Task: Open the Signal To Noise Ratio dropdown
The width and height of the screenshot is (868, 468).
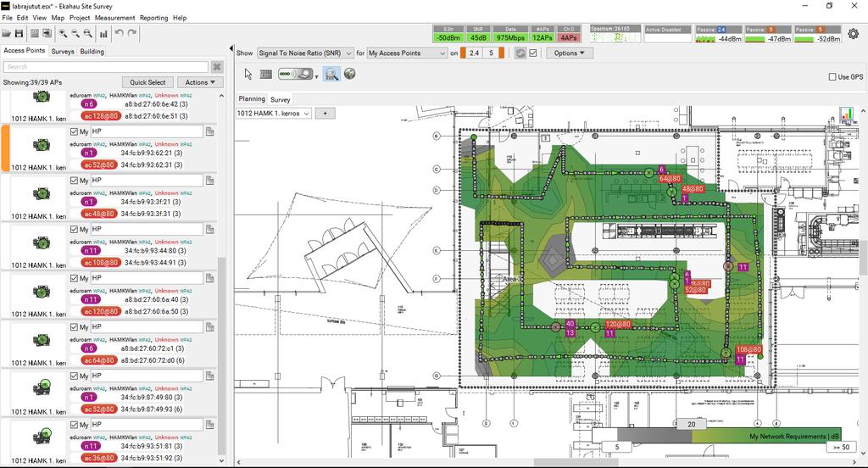Action: point(305,53)
